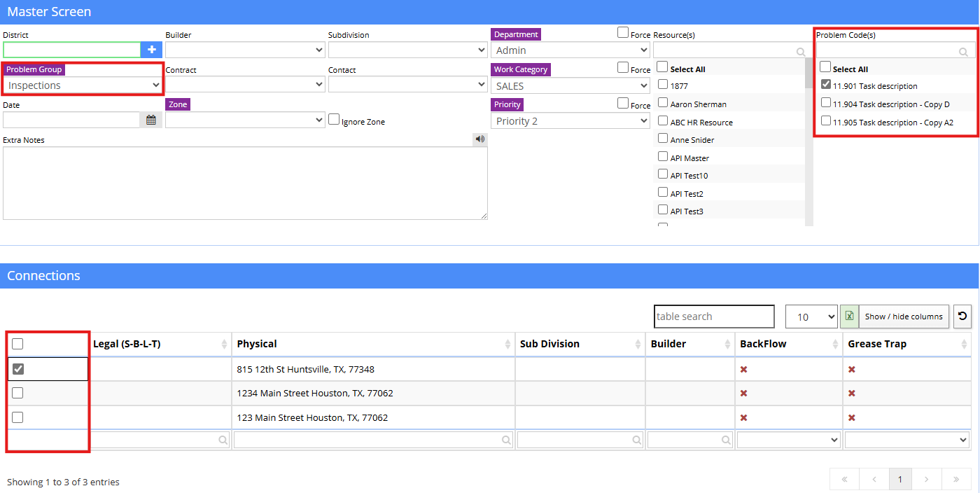The height and width of the screenshot is (493, 980).
Task: Click the Sub Division column filter field
Action: (x=580, y=440)
